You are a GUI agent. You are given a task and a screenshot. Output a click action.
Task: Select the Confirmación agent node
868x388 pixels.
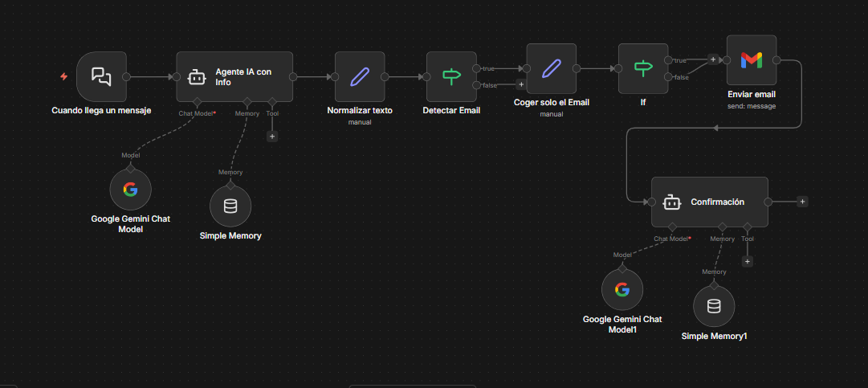pyautogui.click(x=709, y=202)
